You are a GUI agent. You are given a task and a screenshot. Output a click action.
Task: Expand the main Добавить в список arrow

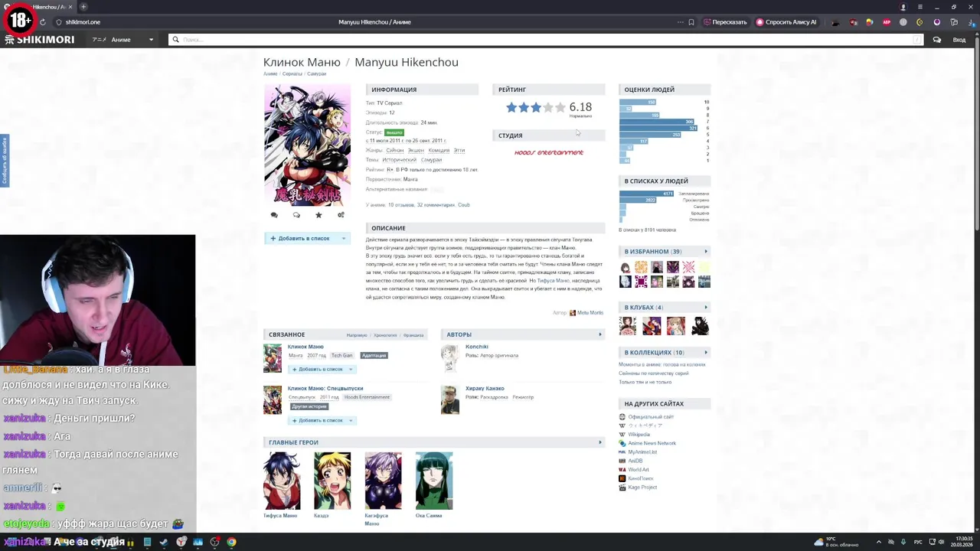coord(344,239)
